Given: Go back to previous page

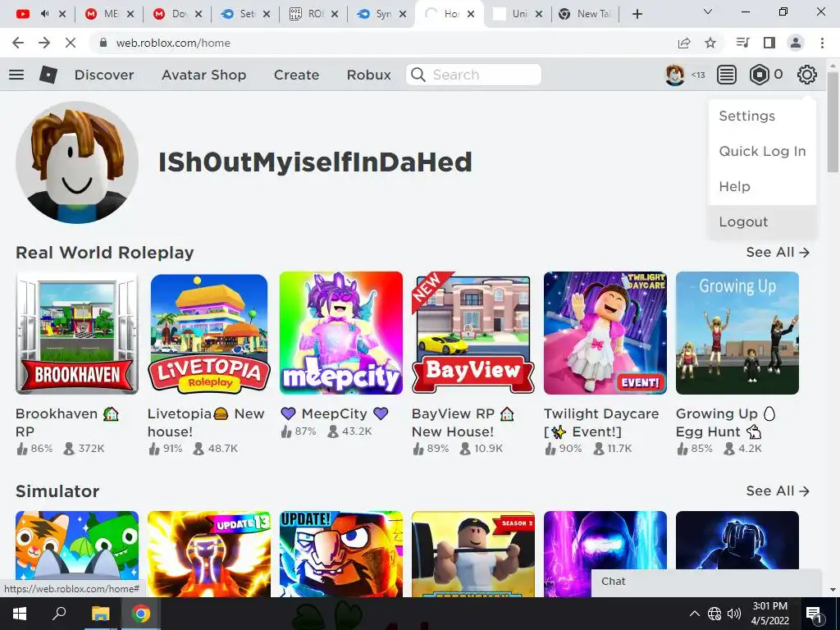Looking at the screenshot, I should pos(18,43).
